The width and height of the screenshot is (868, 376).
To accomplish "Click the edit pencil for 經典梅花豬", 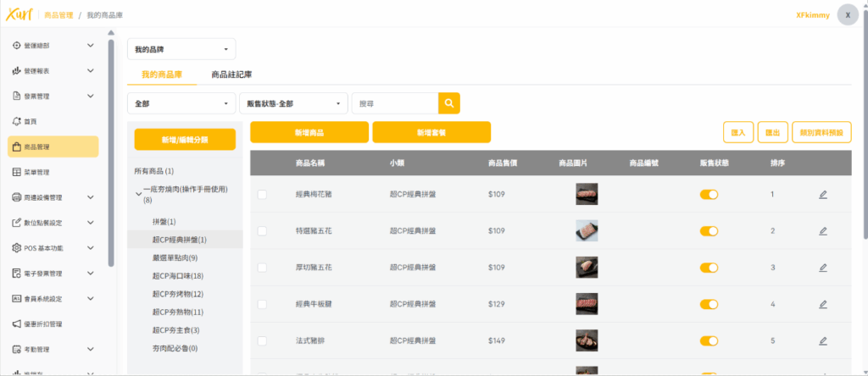I will 822,195.
